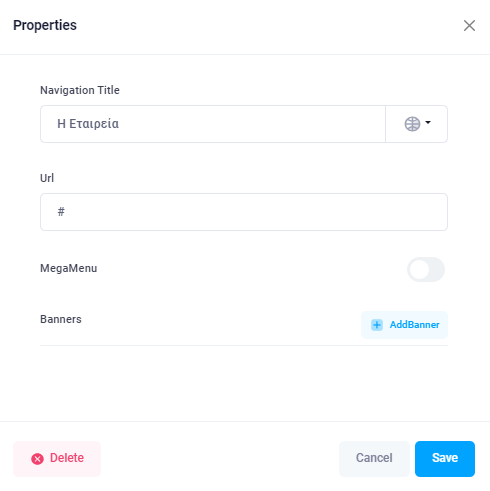Click the red X icon on Delete
490x491 pixels.
coord(37,459)
